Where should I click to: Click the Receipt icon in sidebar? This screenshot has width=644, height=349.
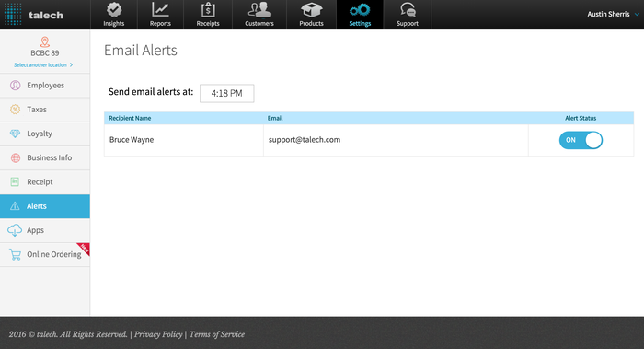(x=15, y=181)
